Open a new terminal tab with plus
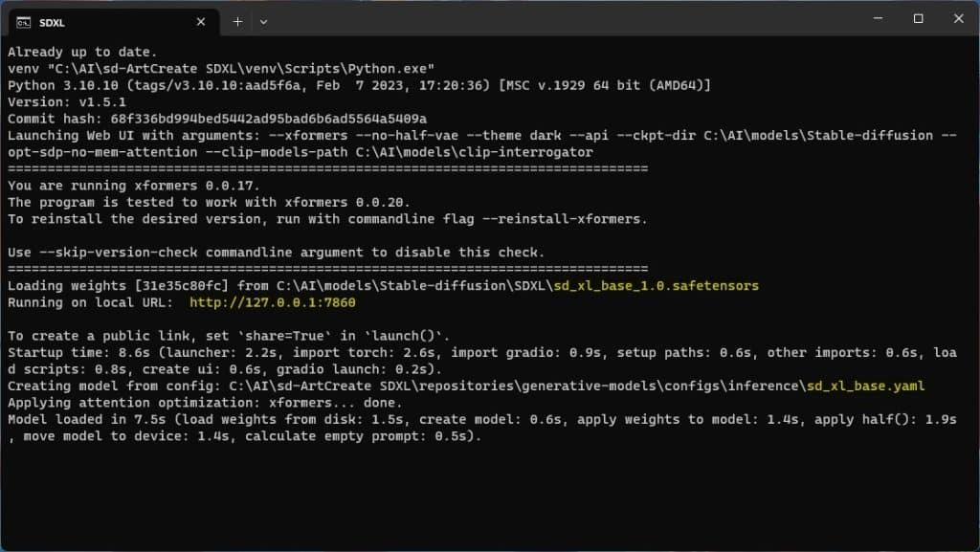The image size is (980, 552). [x=237, y=22]
